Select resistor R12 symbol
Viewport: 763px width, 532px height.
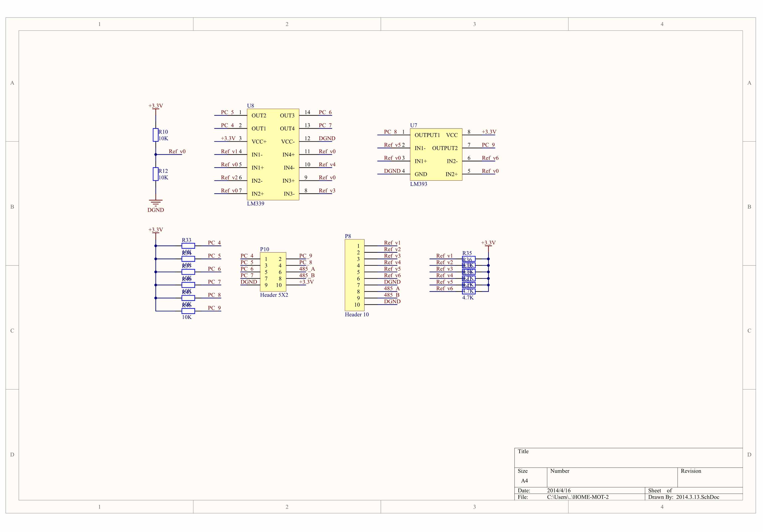tap(156, 174)
